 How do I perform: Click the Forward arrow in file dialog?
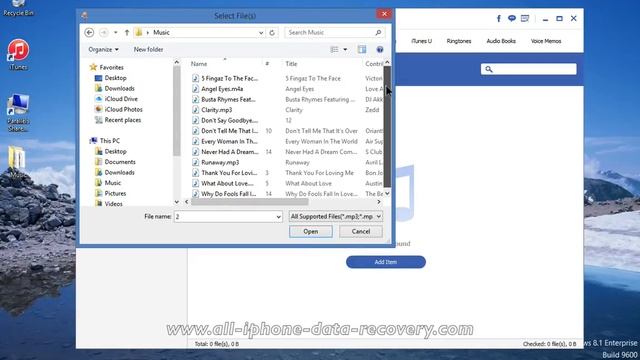click(104, 32)
